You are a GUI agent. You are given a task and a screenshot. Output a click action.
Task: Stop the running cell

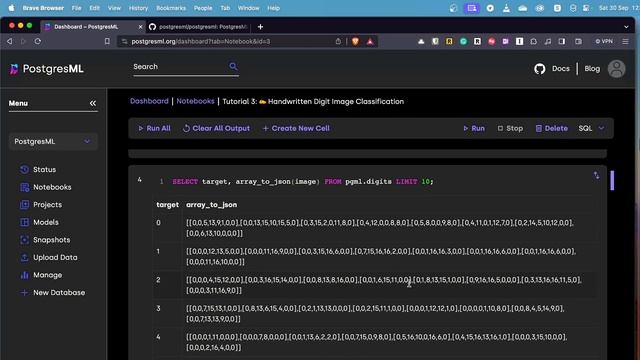[510, 128]
